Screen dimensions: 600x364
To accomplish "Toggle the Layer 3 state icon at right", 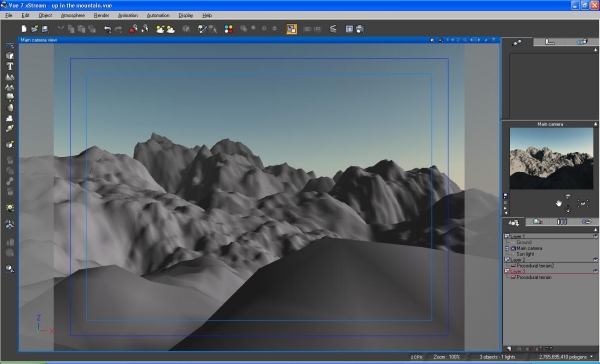I will (595, 271).
